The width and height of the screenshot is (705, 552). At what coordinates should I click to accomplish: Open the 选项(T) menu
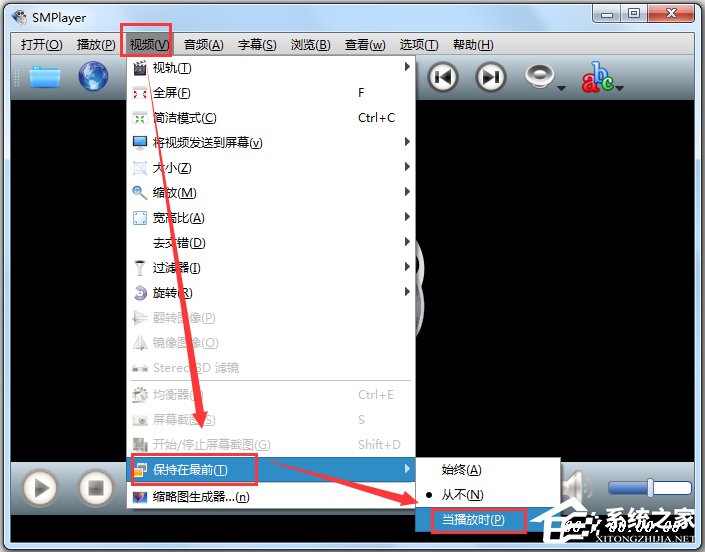(419, 45)
